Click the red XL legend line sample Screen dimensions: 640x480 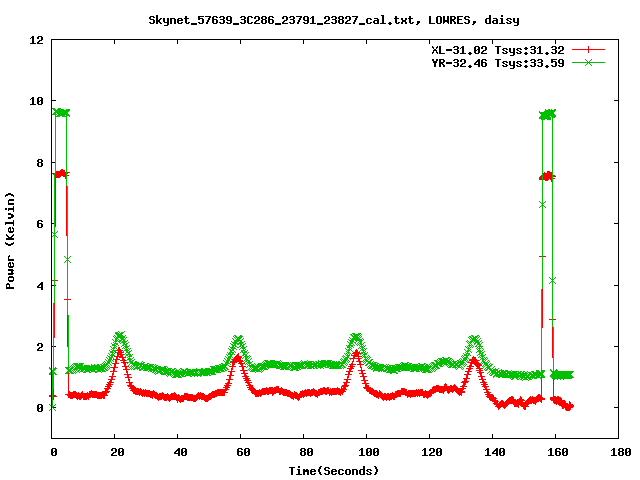coord(588,50)
